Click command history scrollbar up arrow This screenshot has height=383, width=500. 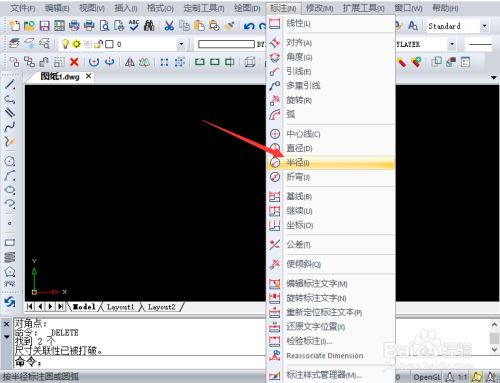pos(494,324)
